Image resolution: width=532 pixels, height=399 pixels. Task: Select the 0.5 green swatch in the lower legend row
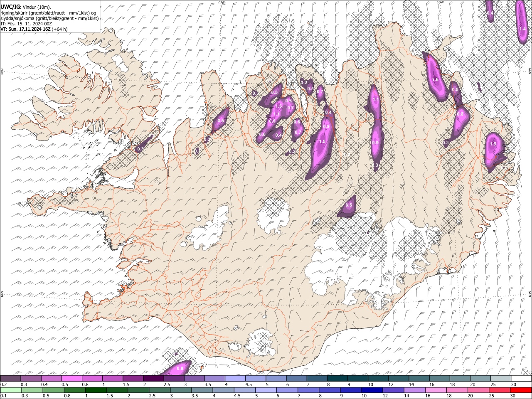click(53, 390)
